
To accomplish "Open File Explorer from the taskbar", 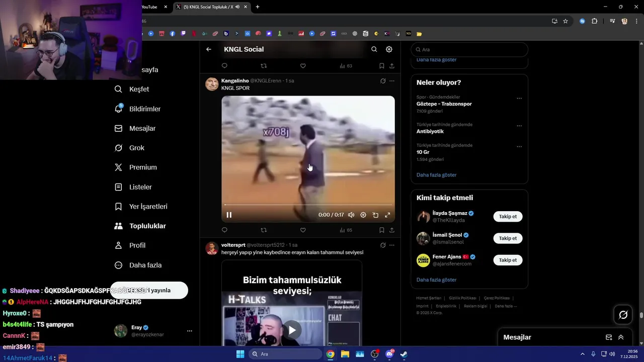I will (345, 354).
